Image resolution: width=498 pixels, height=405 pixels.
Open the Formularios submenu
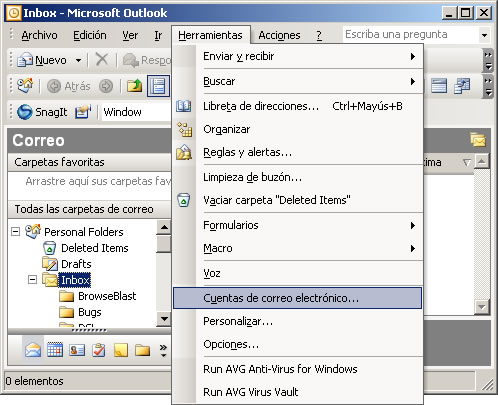click(x=298, y=225)
